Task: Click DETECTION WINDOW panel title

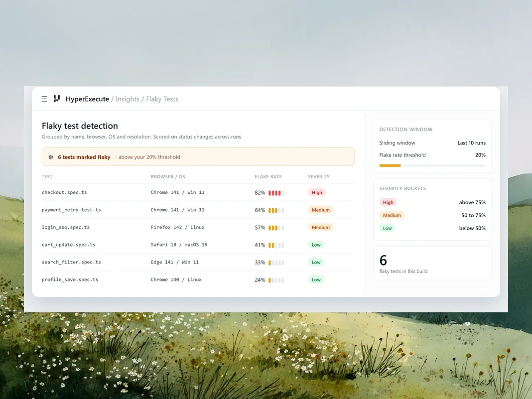Action: (x=406, y=130)
